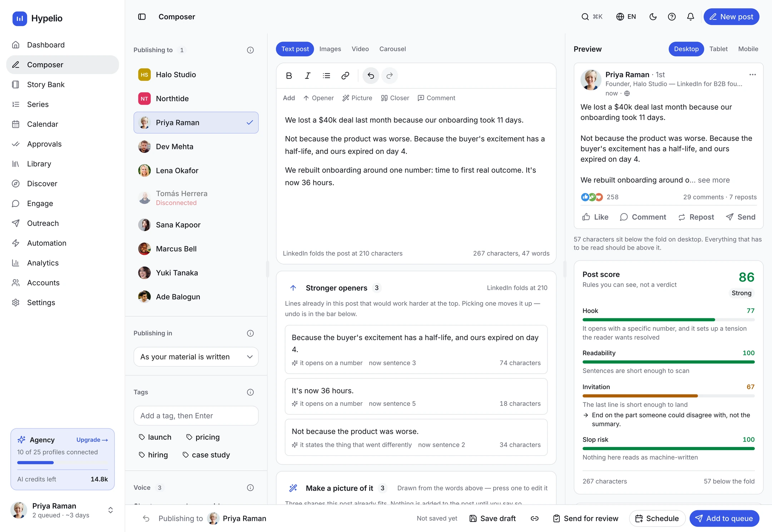Click the Invitation score progress bar

click(x=668, y=396)
